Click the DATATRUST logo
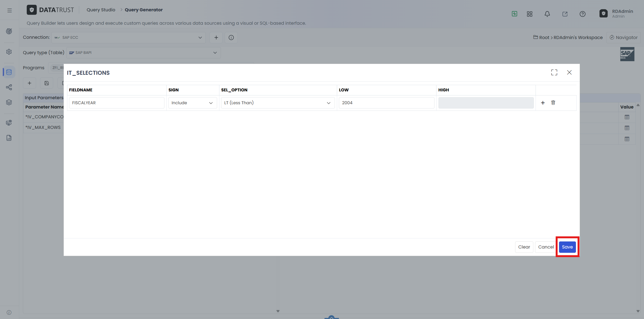This screenshot has width=644, height=319. [x=50, y=10]
